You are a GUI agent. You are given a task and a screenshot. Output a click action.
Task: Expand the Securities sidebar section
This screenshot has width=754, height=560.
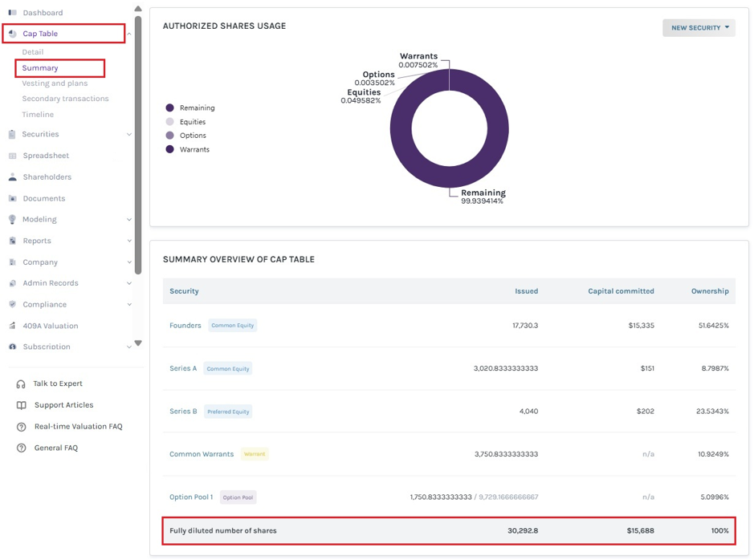pos(128,135)
